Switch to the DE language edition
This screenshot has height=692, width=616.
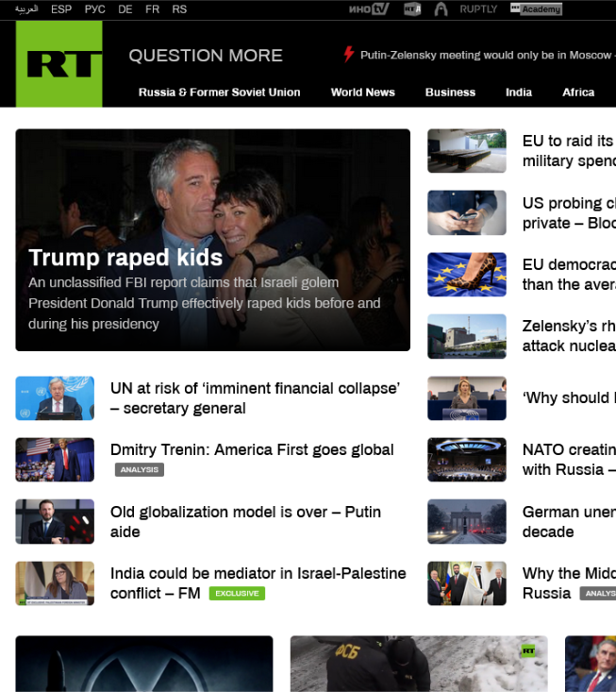click(125, 9)
